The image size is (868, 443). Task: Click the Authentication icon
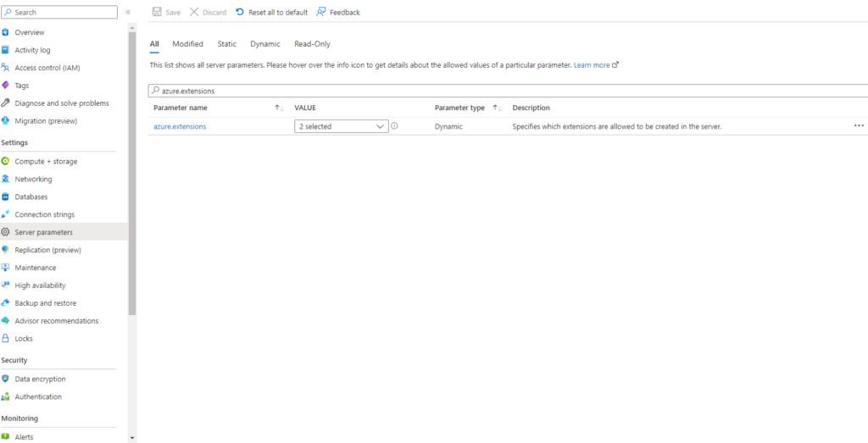coord(6,396)
